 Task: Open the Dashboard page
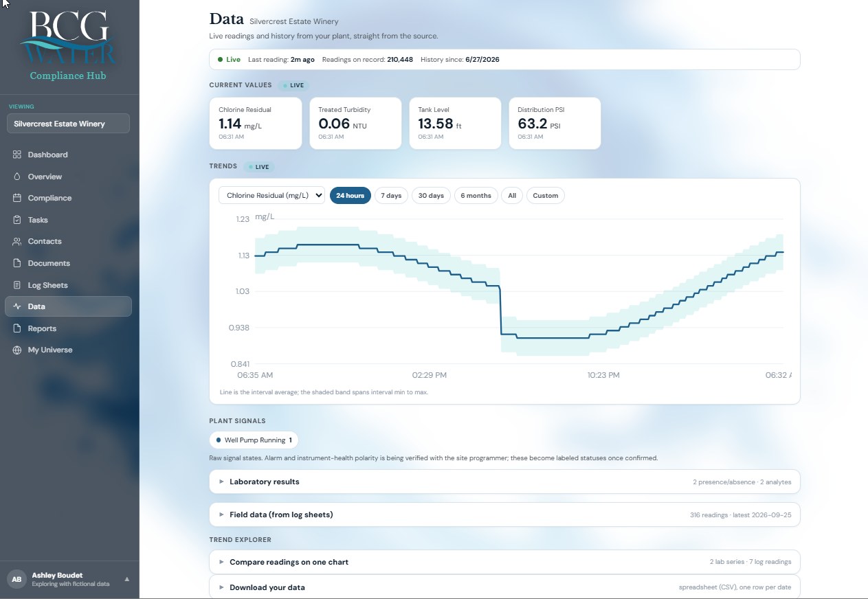pyautogui.click(x=68, y=155)
